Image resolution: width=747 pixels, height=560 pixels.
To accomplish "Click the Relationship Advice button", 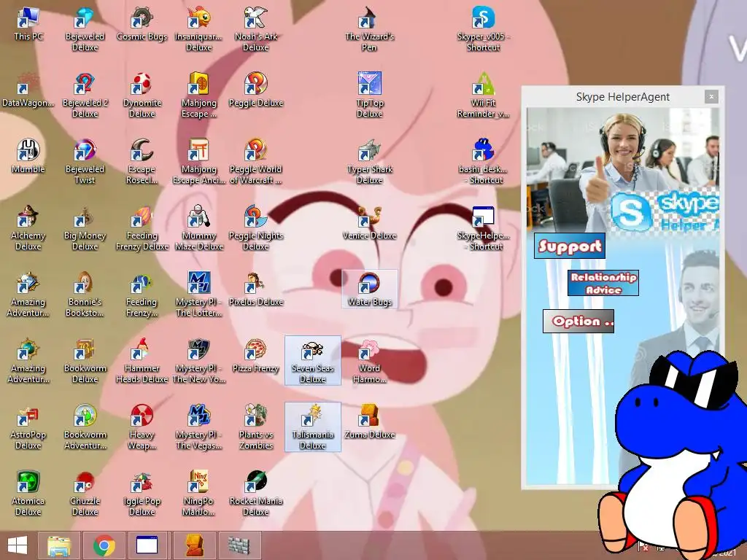I will click(603, 283).
